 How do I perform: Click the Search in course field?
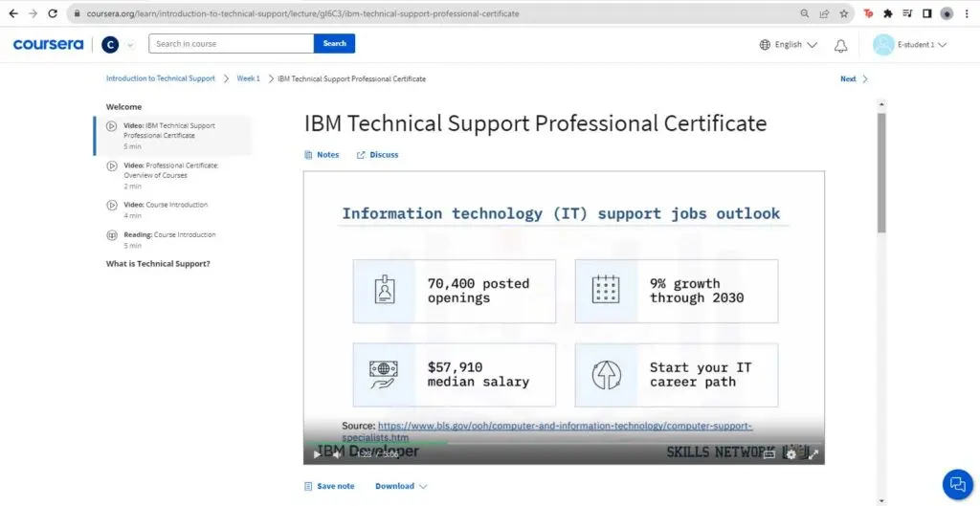pos(232,44)
